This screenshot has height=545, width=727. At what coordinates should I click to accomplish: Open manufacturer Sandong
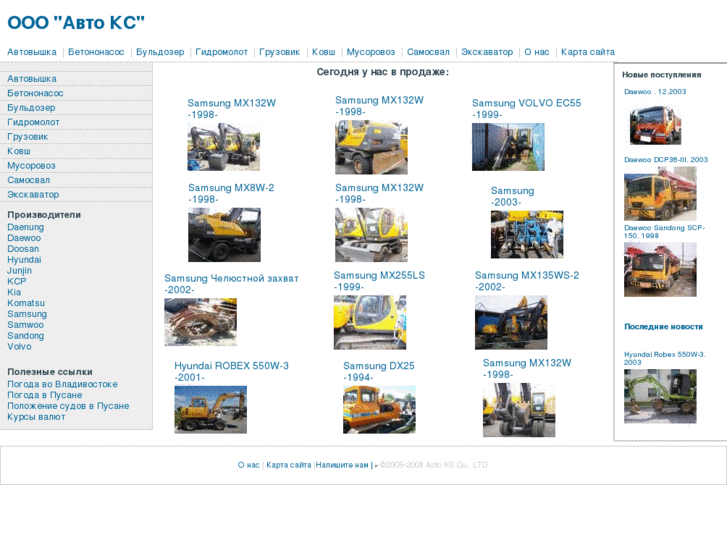[26, 336]
